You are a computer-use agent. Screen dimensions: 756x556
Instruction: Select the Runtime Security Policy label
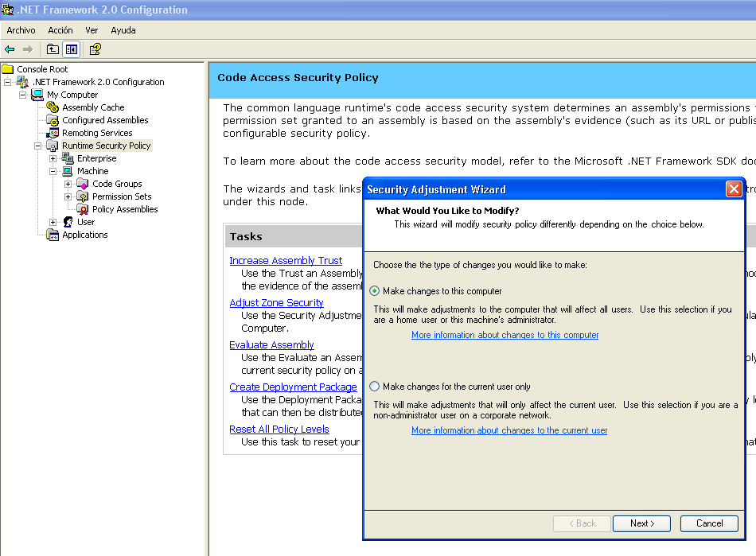(x=107, y=146)
